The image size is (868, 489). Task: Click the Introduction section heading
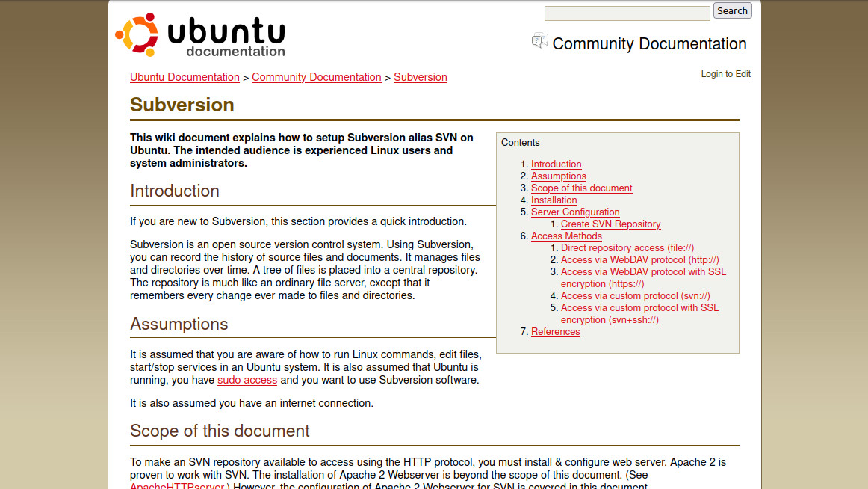[174, 191]
